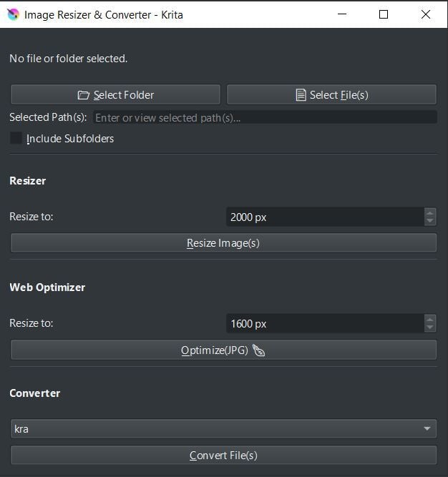Increase Web Optimizer size with up arrow
This screenshot has height=477, width=448.
429,319
